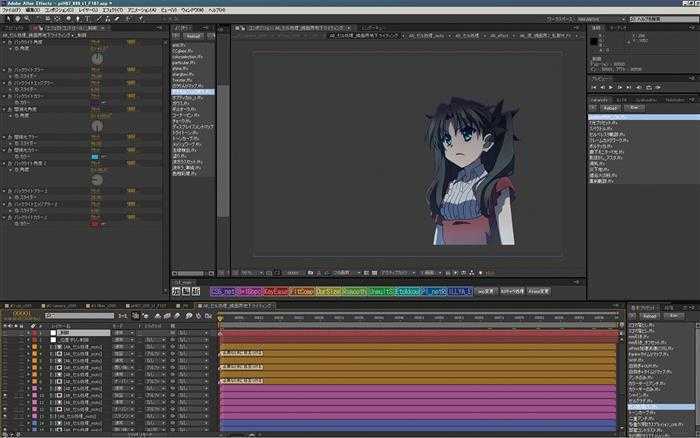700x438 pixels.
Task: Select the Selection (arrow) tool
Action: click(x=8, y=19)
